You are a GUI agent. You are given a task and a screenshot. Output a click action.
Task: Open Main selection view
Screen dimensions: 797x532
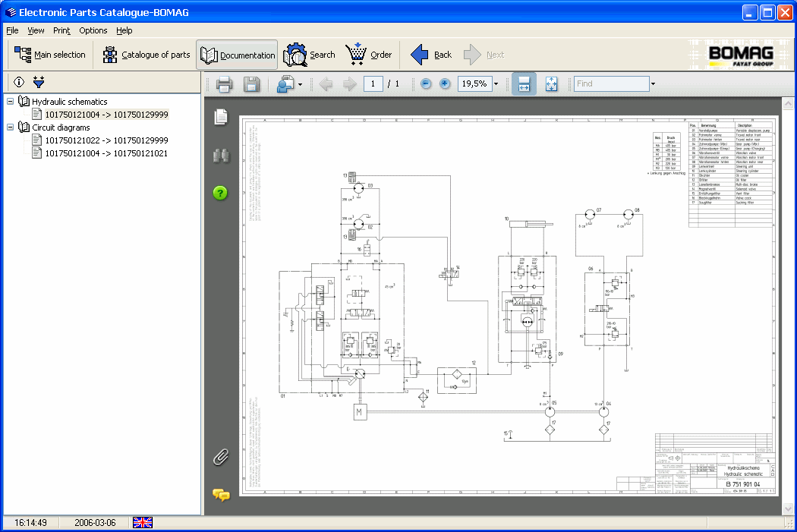tap(50, 55)
